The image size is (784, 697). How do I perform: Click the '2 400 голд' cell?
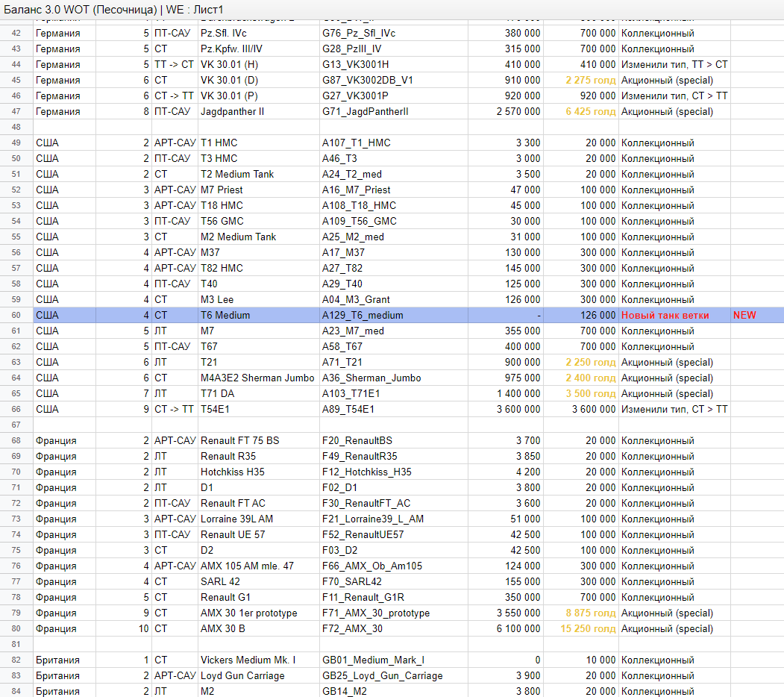tap(580, 378)
